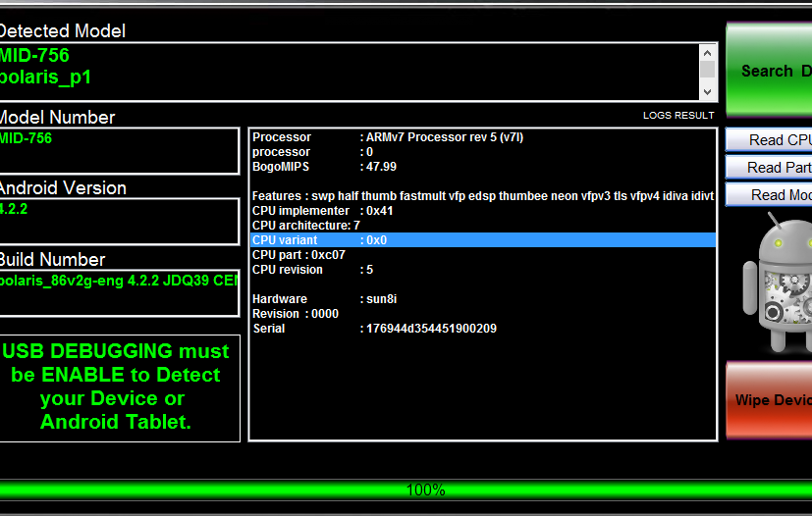
Task: Select the Processor ARMv7 log row
Action: 483,137
